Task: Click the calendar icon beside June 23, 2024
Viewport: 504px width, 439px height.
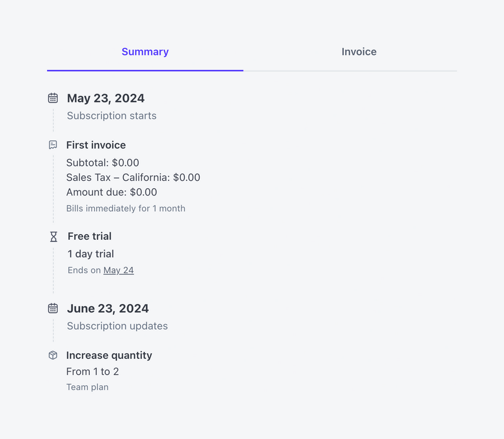Action: [x=53, y=308]
